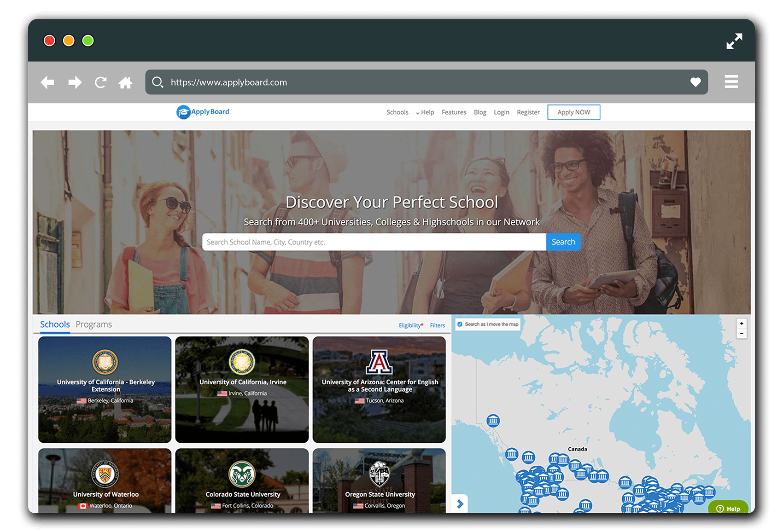Open the green Help chat widget
Image resolution: width=783 pixels, height=532 pixels.
[x=728, y=508]
